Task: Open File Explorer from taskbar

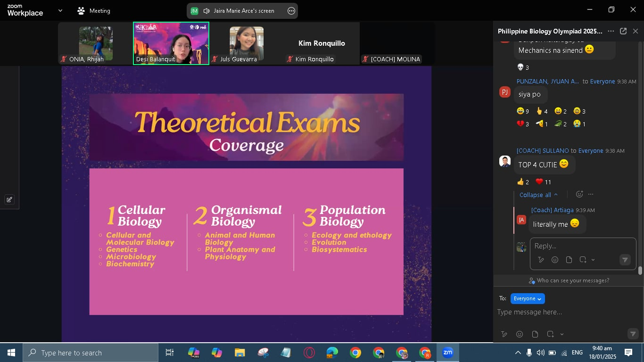Action: [239, 353]
